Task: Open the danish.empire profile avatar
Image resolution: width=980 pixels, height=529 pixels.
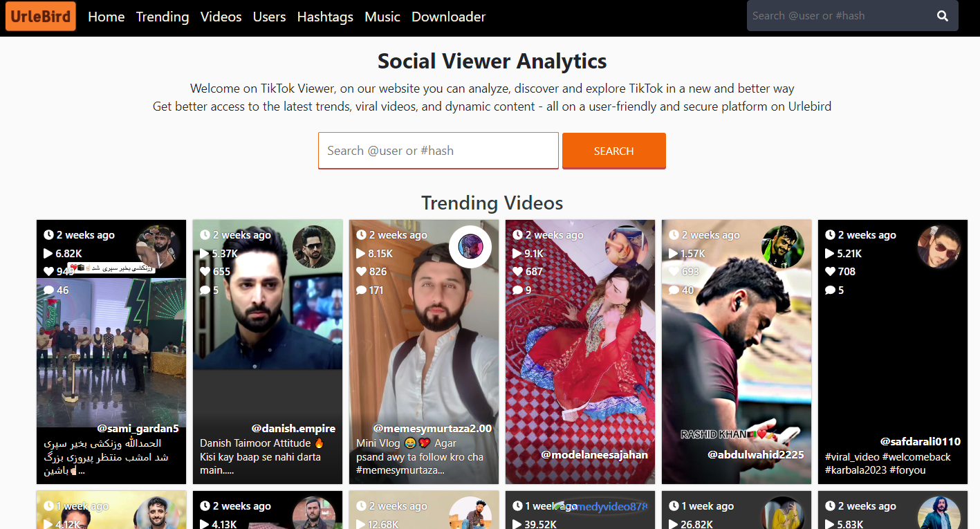Action: [x=313, y=247]
